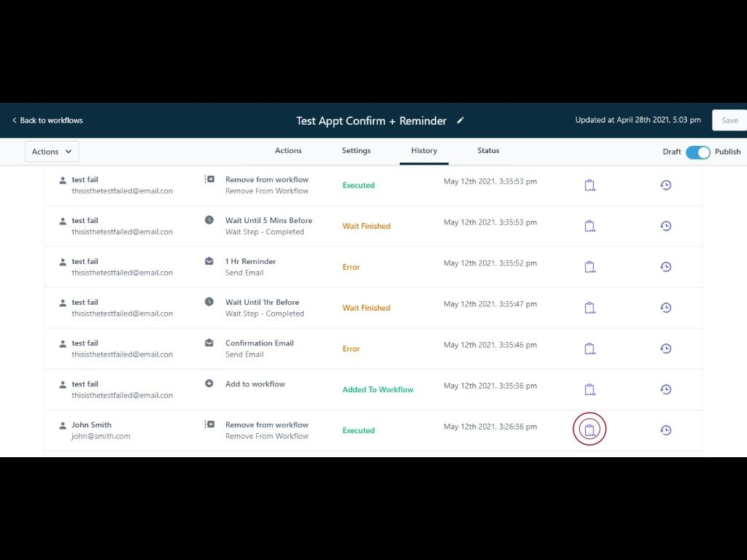
Task: Click history clock icon for Add to workflow row
Action: (666, 389)
